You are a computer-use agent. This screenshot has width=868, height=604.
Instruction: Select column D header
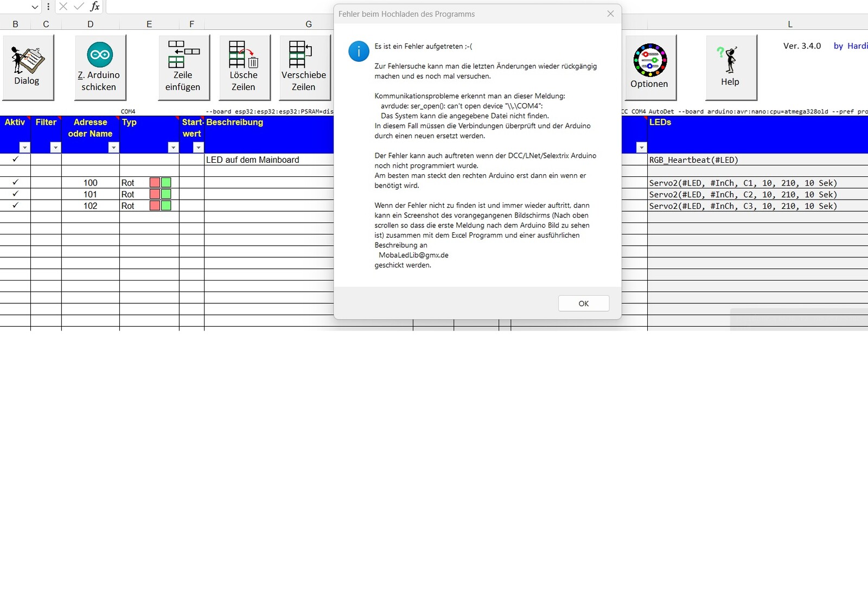90,24
